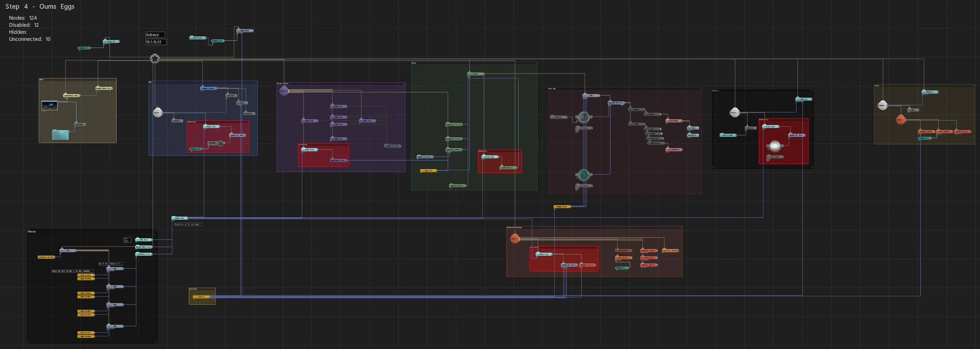Select the Image Plane node at top
Screen dimensions: 980x349
[245, 30]
